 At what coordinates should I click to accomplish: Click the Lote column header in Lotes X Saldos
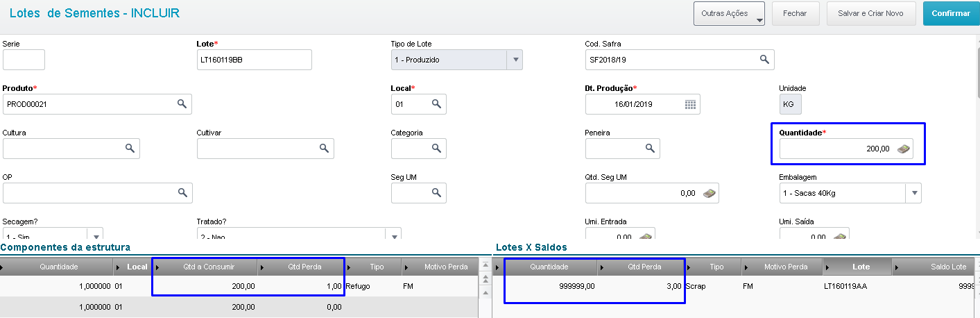coord(861,267)
